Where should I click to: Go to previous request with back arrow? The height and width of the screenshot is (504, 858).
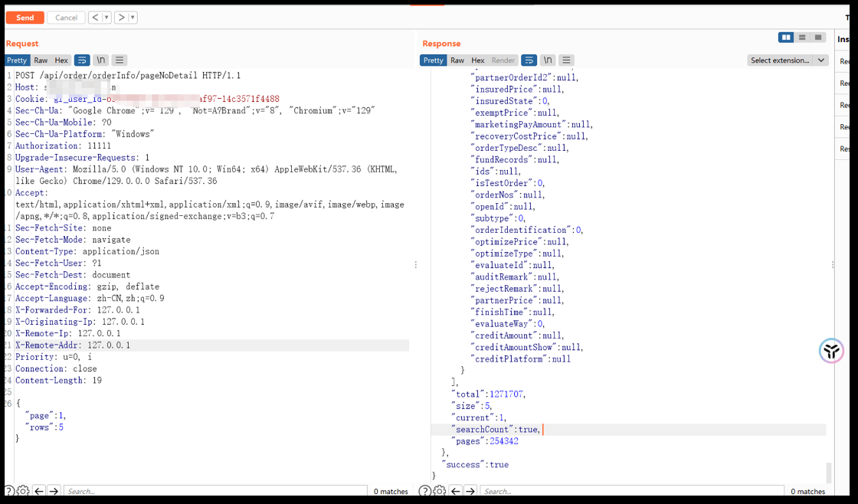[x=95, y=18]
